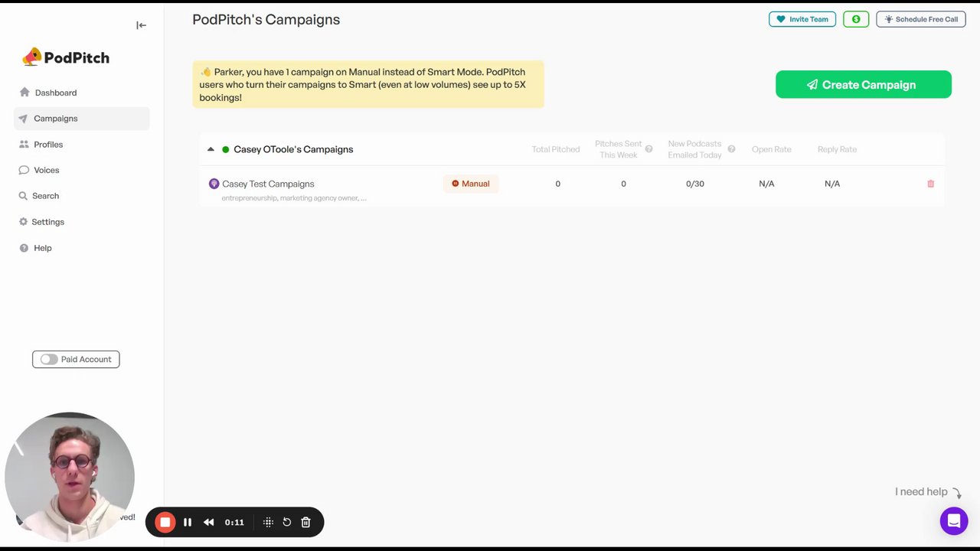The width and height of the screenshot is (980, 551).
Task: Discard the recording with the trash icon
Action: (x=305, y=522)
